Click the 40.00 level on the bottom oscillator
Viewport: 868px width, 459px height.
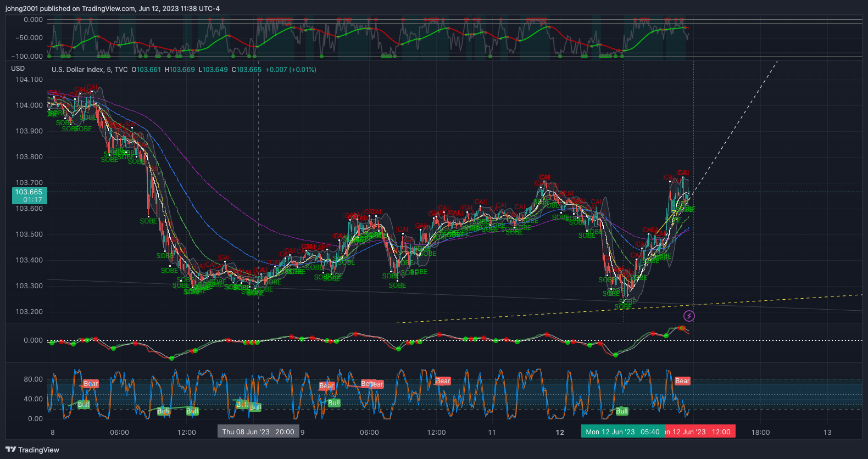click(33, 399)
